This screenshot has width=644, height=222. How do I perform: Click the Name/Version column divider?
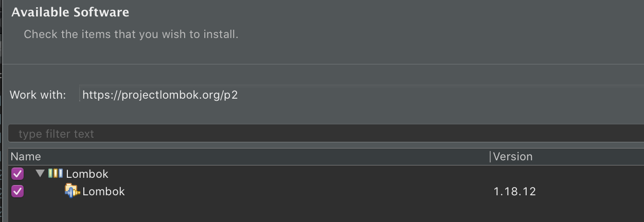click(490, 157)
